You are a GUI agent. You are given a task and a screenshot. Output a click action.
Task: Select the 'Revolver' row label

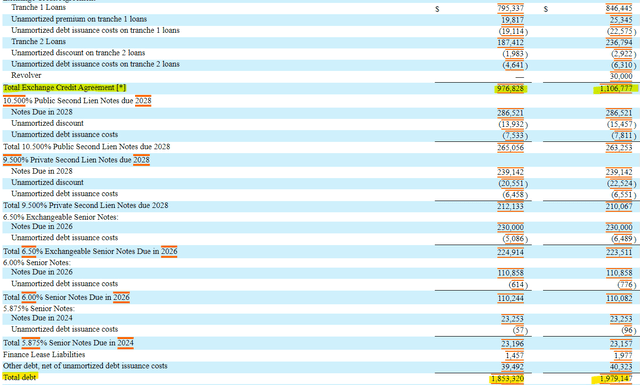[26, 76]
